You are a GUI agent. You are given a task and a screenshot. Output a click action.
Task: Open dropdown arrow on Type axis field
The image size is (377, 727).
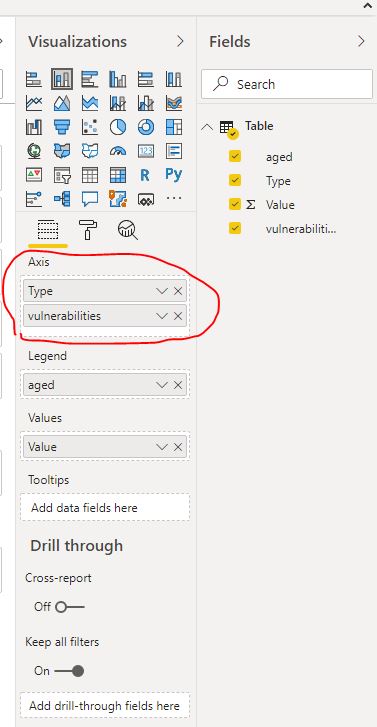point(162,291)
